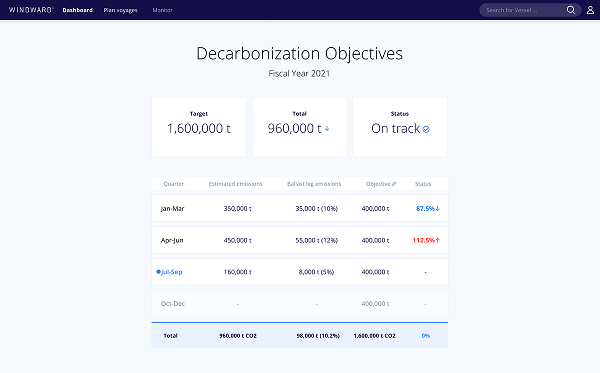Screen dimensions: 600x373
Task: Click the Estimated emissions column header
Action: tap(235, 184)
